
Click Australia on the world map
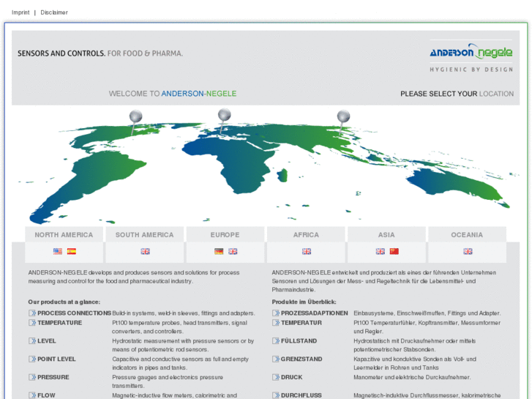tap(454, 183)
